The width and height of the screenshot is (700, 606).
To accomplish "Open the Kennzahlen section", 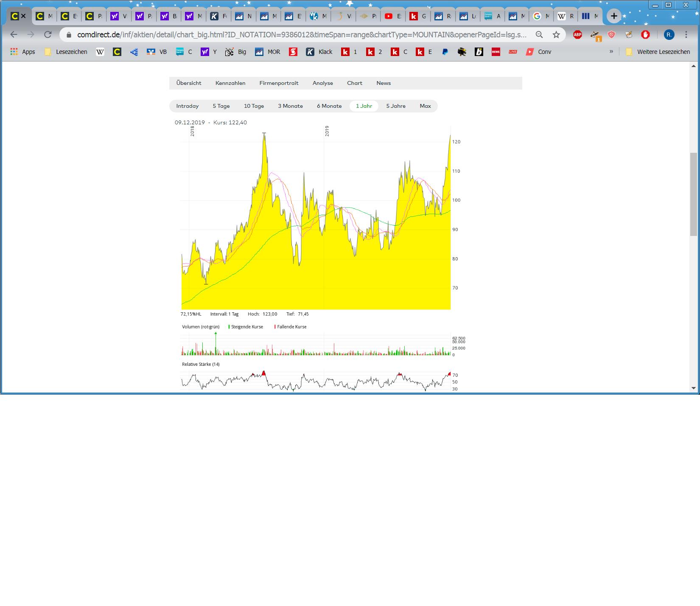I will (x=230, y=83).
